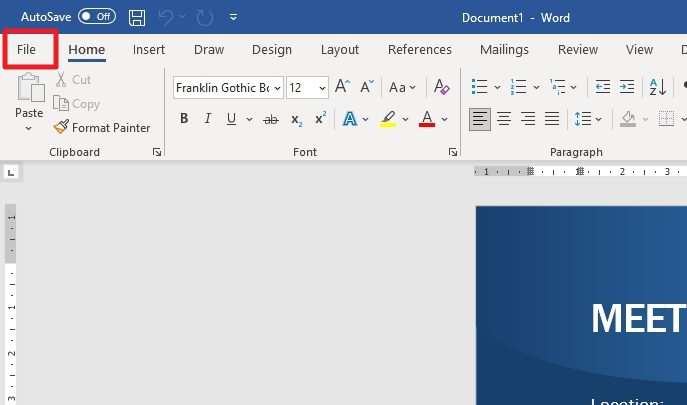Increase font size with larger A icon

click(x=342, y=86)
